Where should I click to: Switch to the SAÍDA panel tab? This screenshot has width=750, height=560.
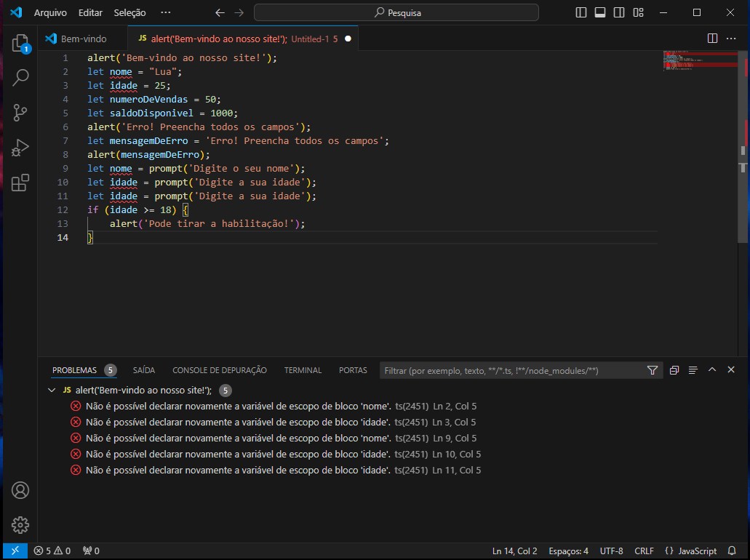tap(144, 370)
